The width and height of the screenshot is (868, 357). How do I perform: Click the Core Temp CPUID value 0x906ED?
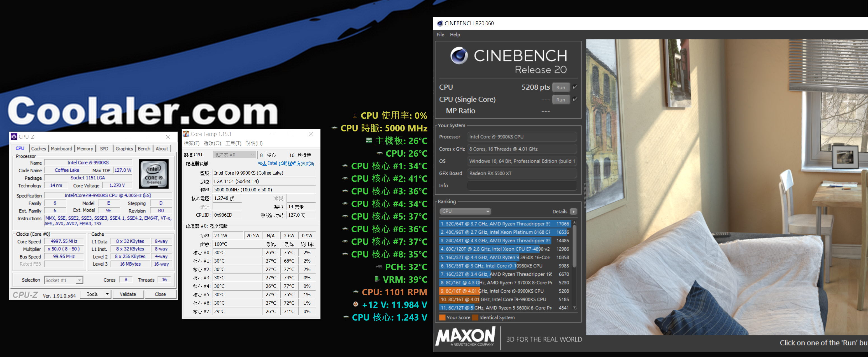[227, 215]
